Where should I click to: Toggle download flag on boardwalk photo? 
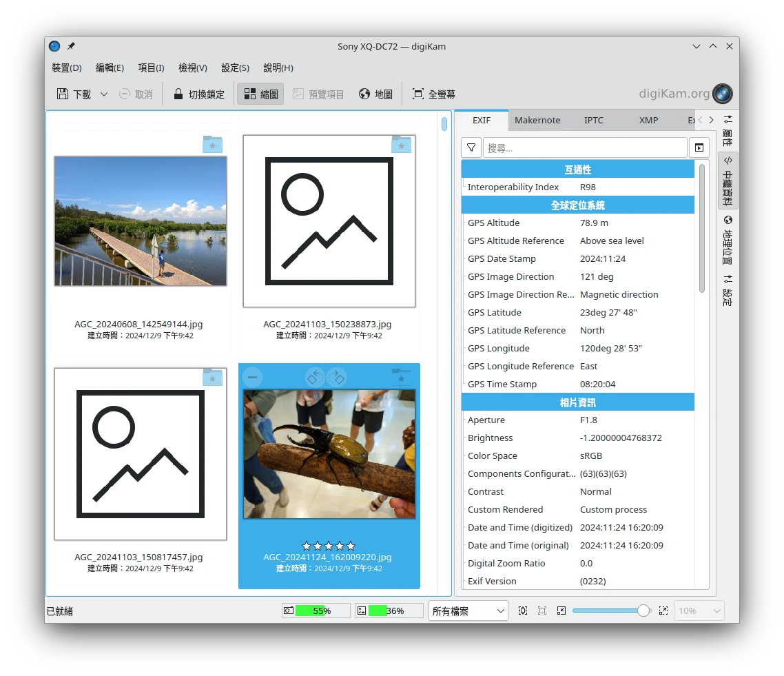[212, 145]
